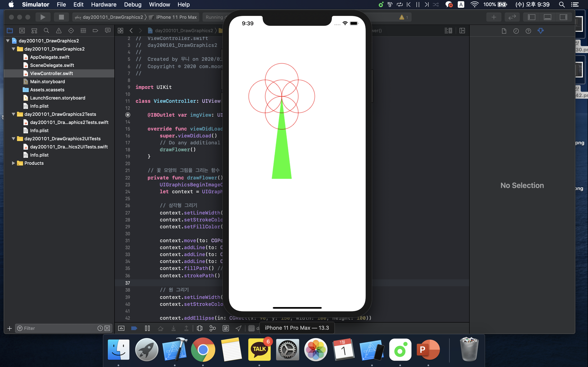Click the Pause program execution button
The image size is (588, 367).
[x=147, y=328]
